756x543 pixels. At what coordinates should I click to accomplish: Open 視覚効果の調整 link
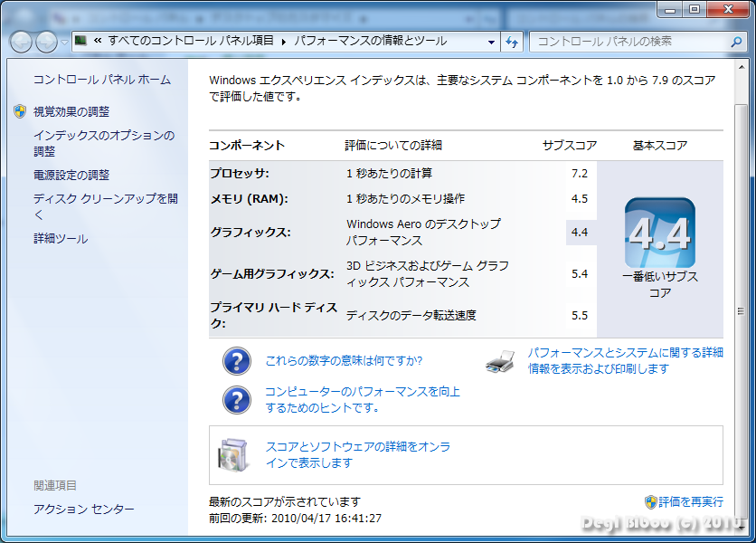tap(71, 111)
